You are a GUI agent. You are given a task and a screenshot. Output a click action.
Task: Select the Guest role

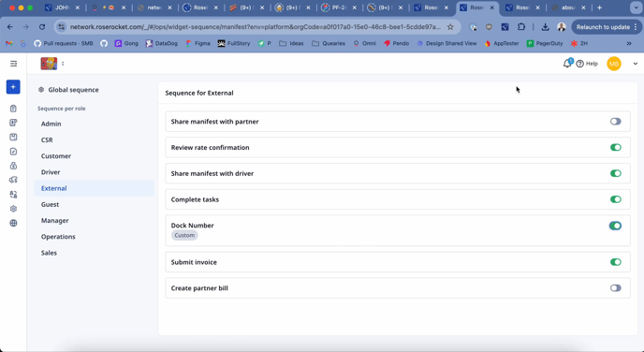[94, 204]
